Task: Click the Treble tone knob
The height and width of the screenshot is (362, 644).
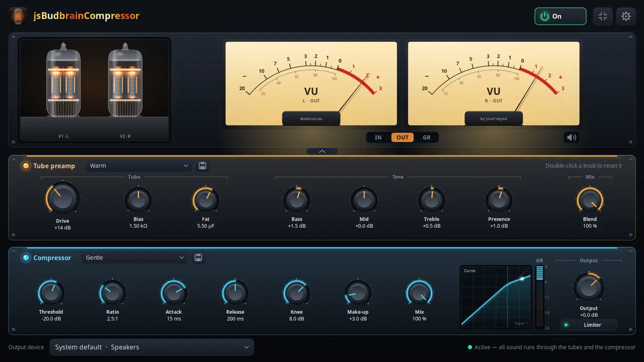Action: [x=432, y=200]
